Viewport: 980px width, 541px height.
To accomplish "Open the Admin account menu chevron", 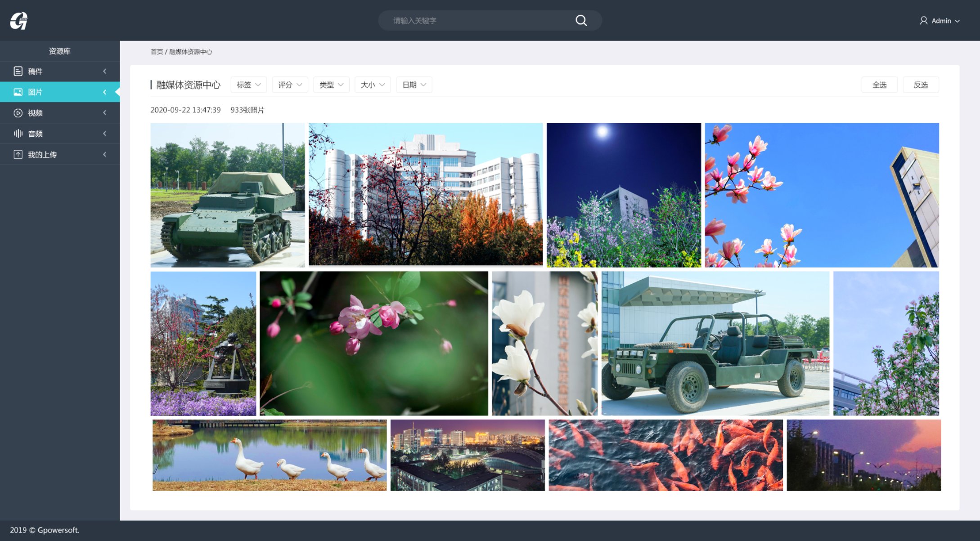I will pyautogui.click(x=958, y=21).
